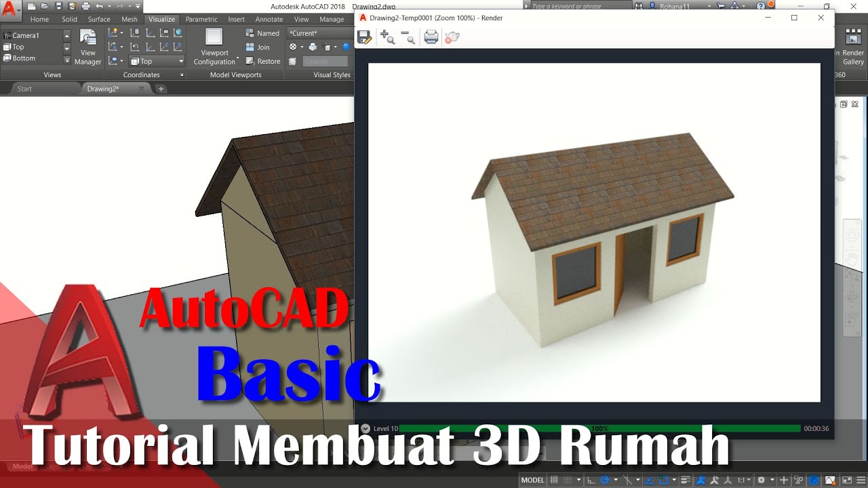The image size is (868, 488).
Task: Zoom in on the render image
Action: (x=387, y=37)
